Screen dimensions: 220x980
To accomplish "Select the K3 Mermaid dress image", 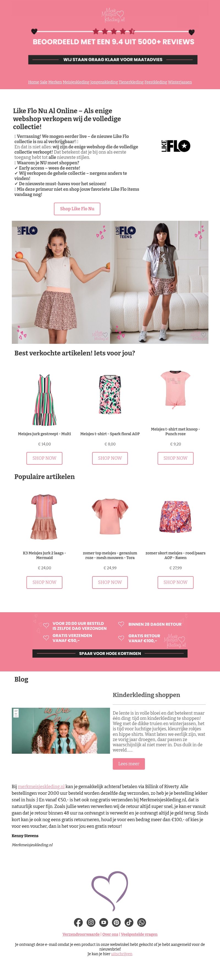I will 45,517.
